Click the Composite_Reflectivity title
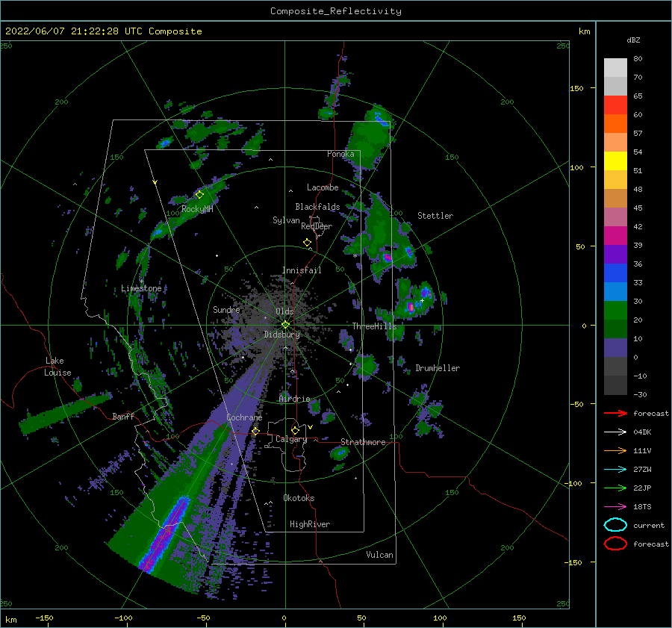 pos(336,11)
